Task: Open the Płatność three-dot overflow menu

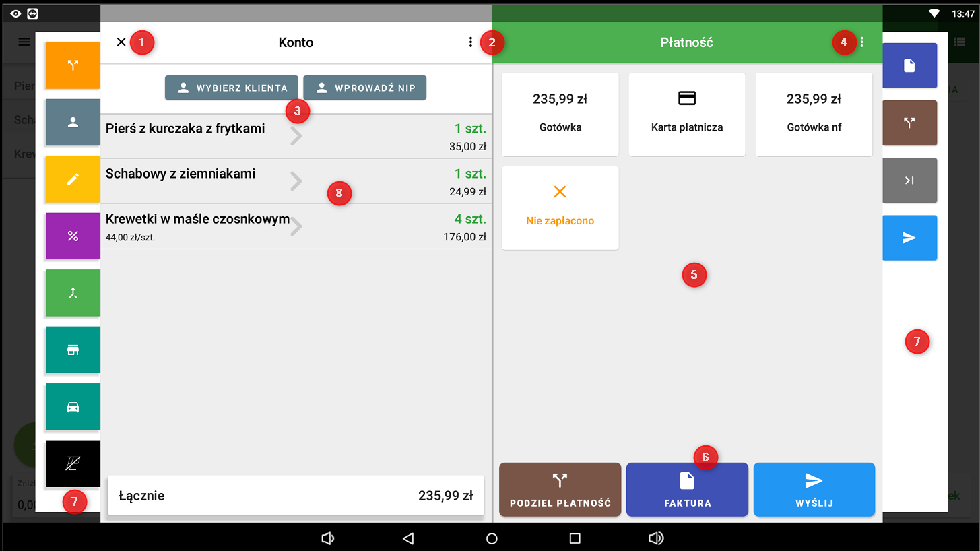Action: 862,42
